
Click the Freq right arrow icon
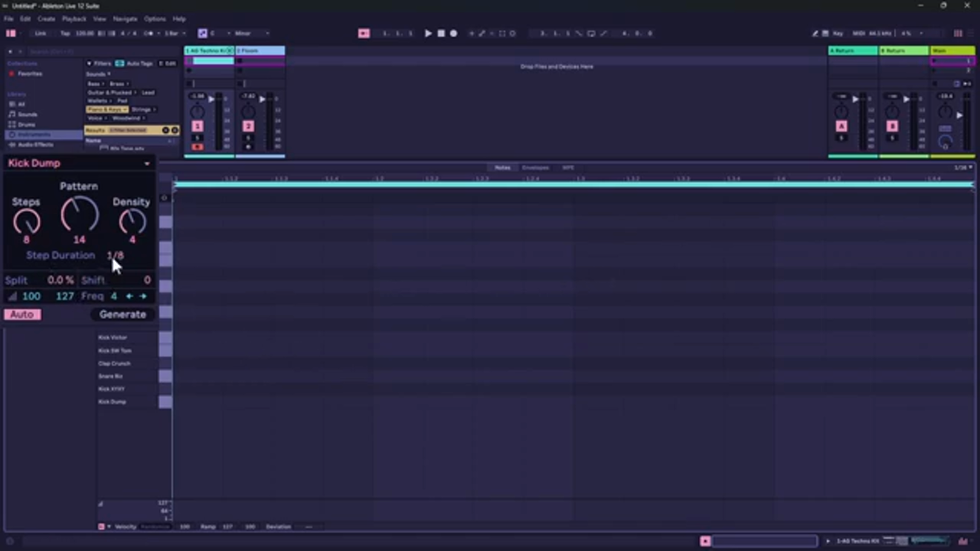pyautogui.click(x=143, y=296)
